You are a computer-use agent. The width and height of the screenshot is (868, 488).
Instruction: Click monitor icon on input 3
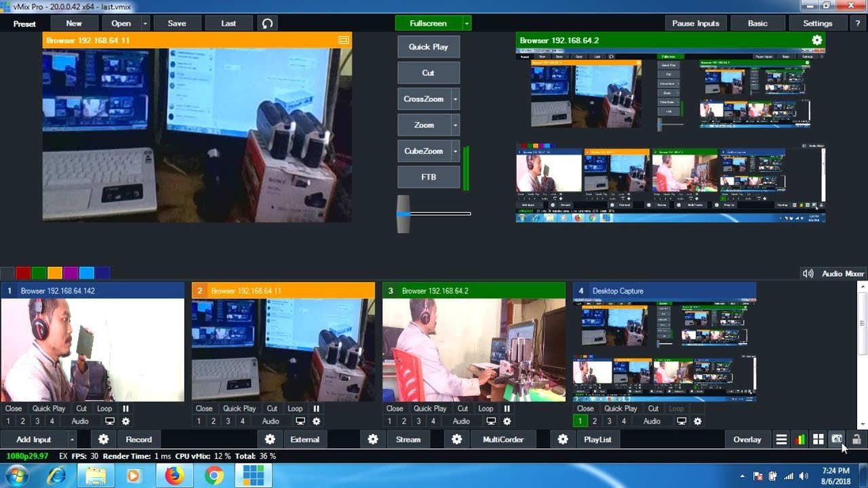(491, 421)
